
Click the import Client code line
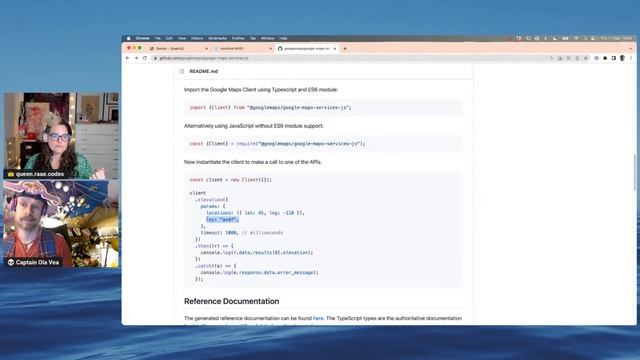270,107
